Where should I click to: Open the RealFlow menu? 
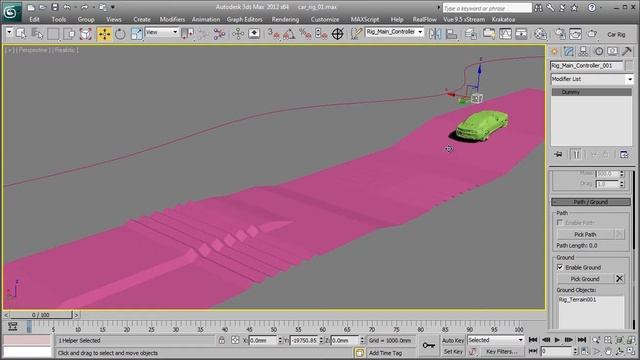(424, 19)
